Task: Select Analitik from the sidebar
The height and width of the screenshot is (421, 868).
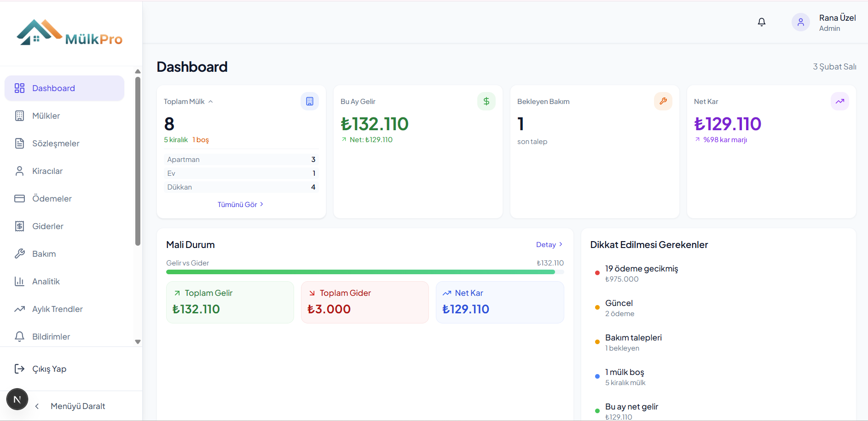Action: coord(46,282)
